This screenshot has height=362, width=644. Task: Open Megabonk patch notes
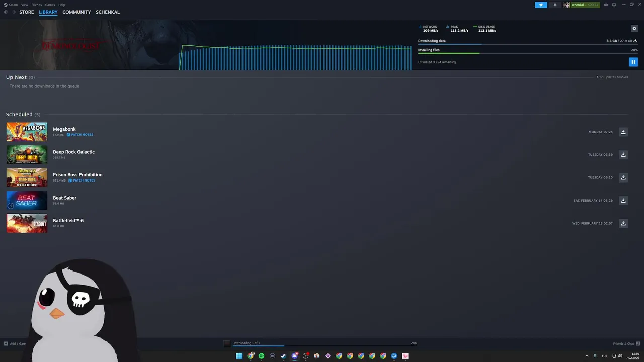click(80, 135)
